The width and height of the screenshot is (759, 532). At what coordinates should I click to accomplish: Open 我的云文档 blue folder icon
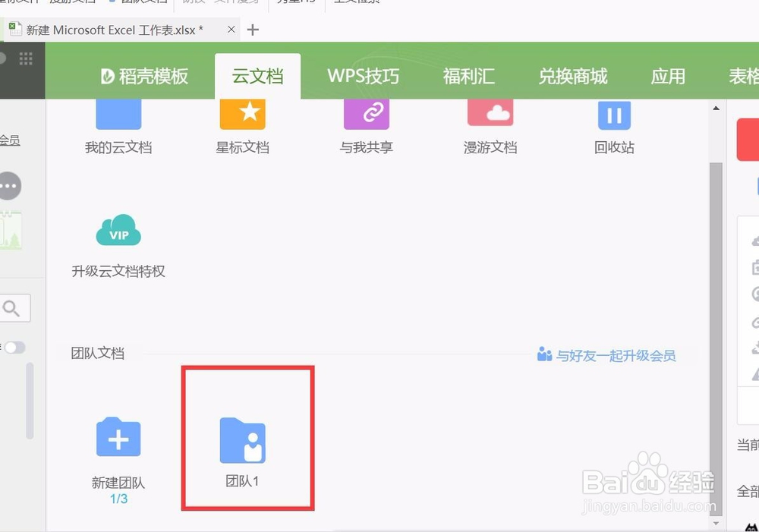tap(118, 115)
